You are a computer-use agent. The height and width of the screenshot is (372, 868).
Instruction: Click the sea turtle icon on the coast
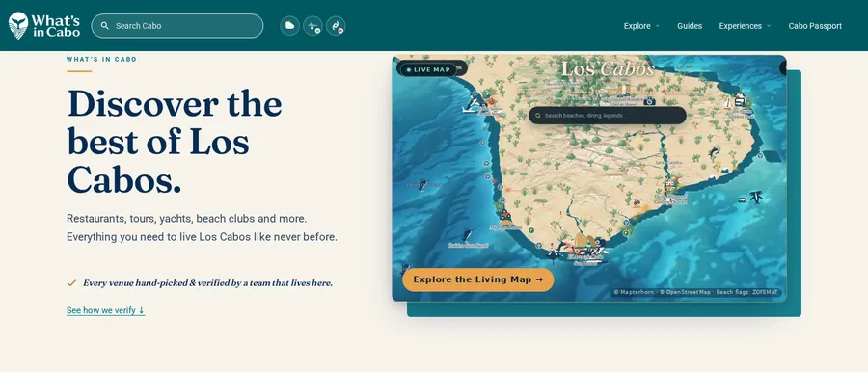[x=499, y=205]
